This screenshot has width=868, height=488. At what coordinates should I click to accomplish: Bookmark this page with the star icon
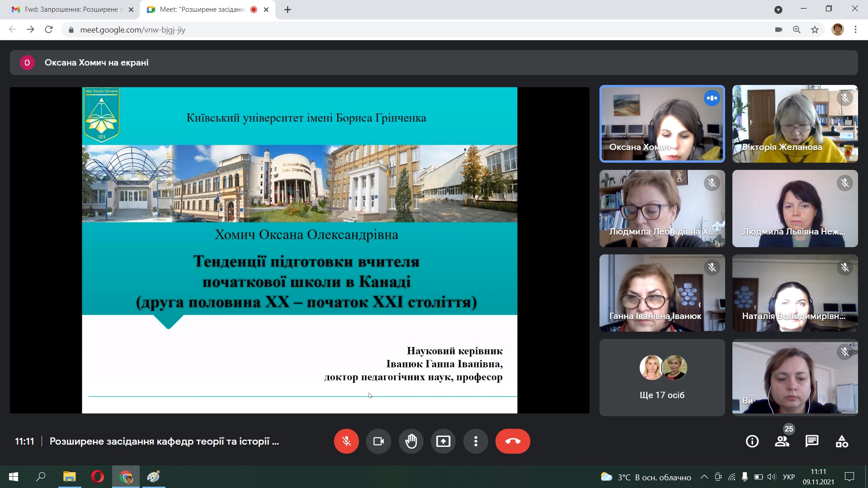point(815,30)
